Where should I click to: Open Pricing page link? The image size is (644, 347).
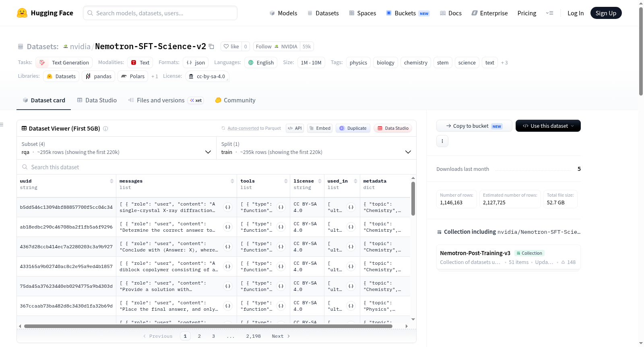pyautogui.click(x=527, y=13)
